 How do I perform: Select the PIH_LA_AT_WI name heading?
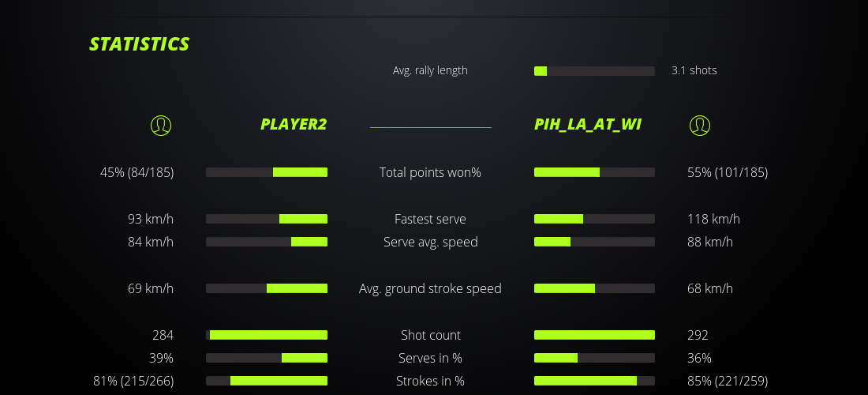pos(588,124)
